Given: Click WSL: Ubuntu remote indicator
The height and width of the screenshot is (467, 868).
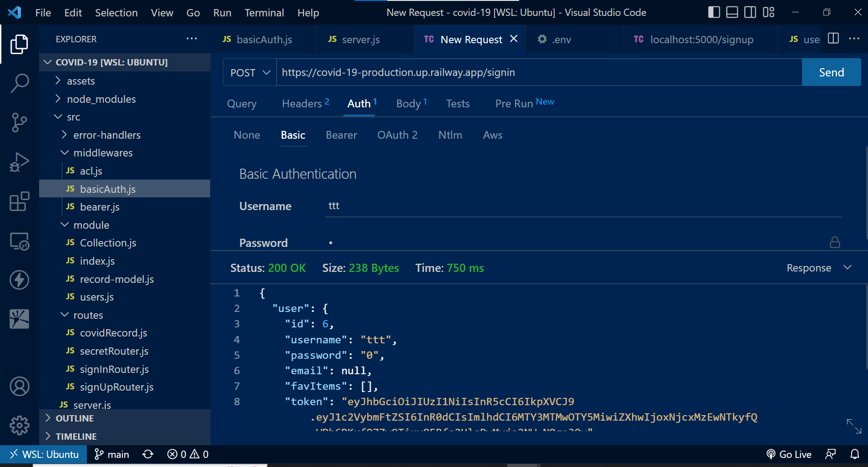Looking at the screenshot, I should point(44,454).
